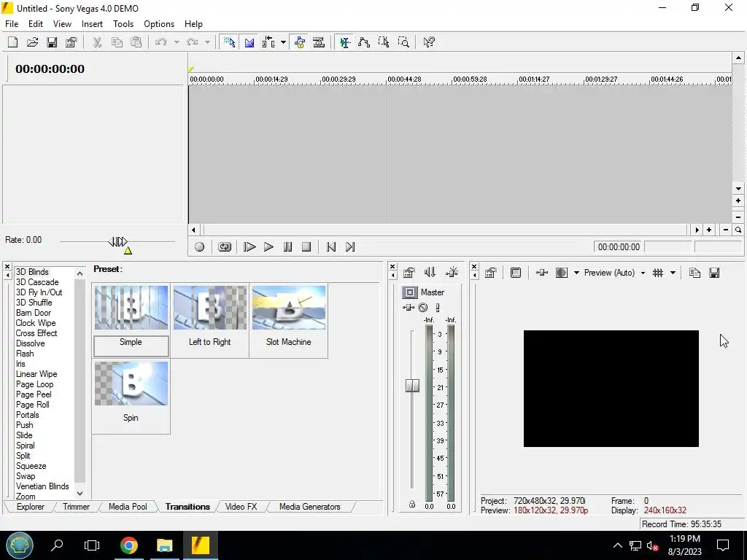Screen dimensions: 747x560
Task: Open the Undo history dropdown arrow
Action: 177,42
